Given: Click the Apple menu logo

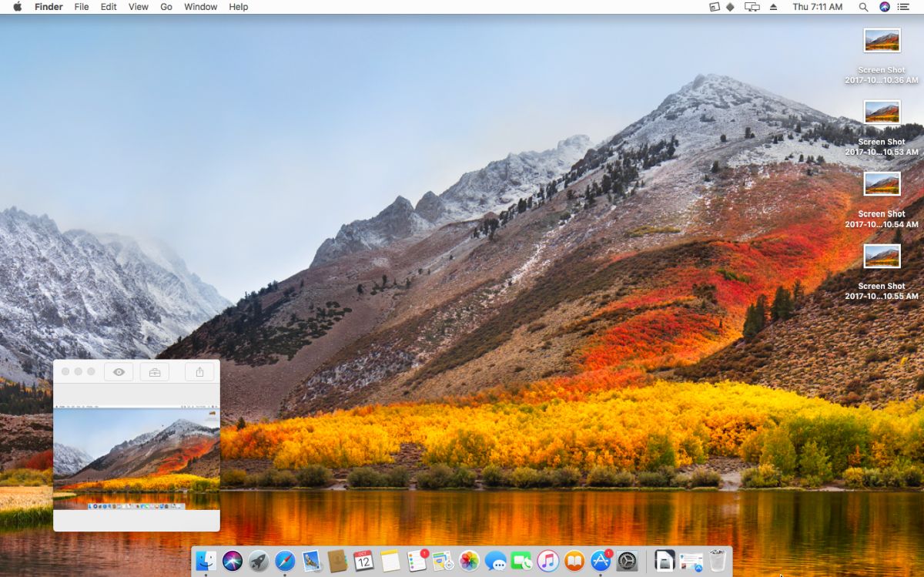Looking at the screenshot, I should tap(17, 7).
